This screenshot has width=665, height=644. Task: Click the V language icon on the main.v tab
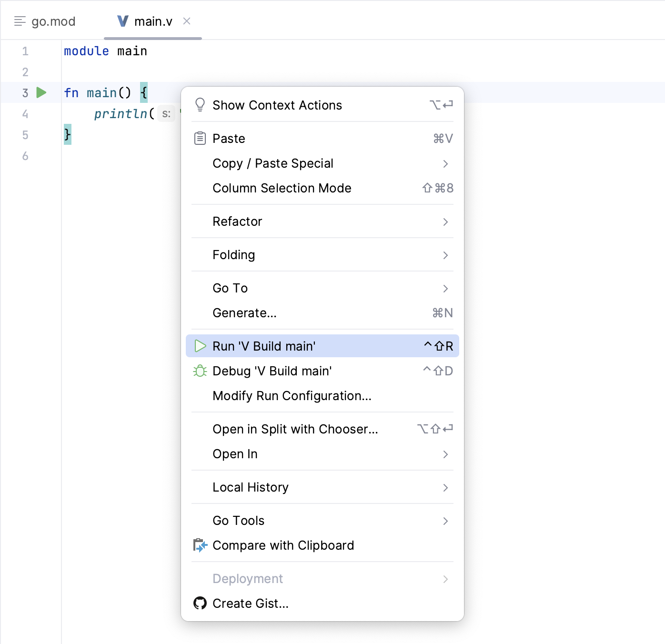pyautogui.click(x=122, y=21)
